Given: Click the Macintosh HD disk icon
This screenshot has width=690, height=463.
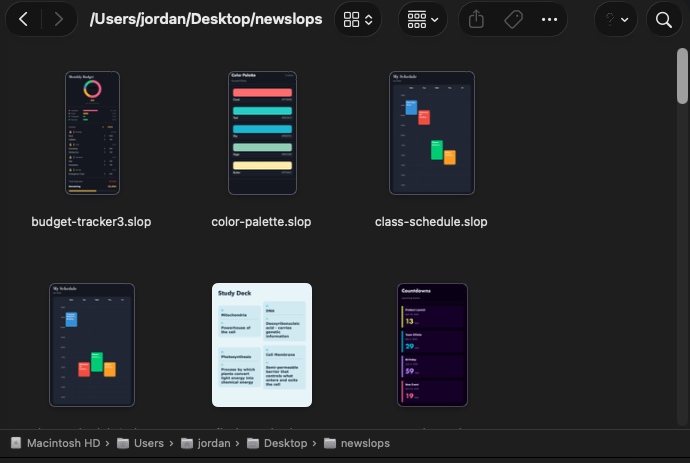Looking at the screenshot, I should pyautogui.click(x=16, y=443).
